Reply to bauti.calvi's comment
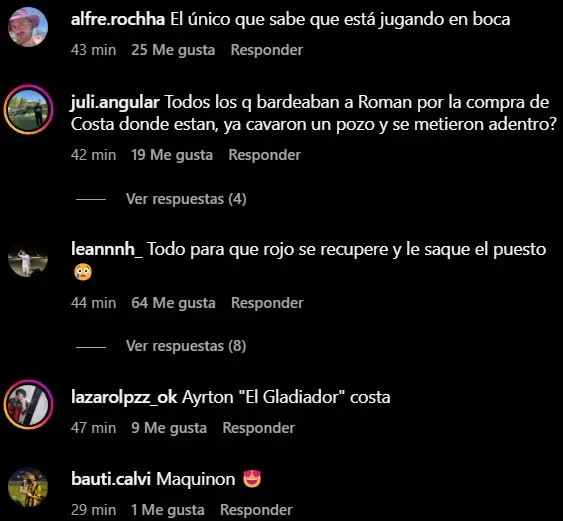Image resolution: width=563 pixels, height=521 pixels. 256,510
